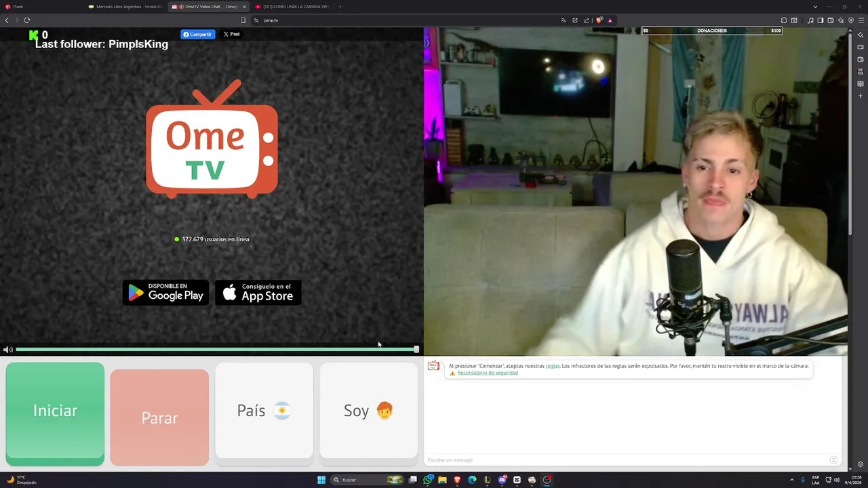Open the Soy gender selector
The width and height of the screenshot is (868, 488).
point(368,411)
